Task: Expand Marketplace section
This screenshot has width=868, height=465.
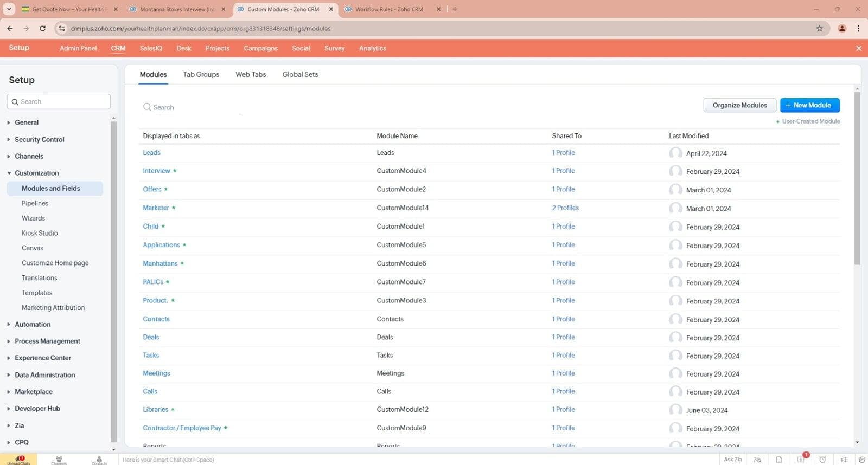Action: 34,391
